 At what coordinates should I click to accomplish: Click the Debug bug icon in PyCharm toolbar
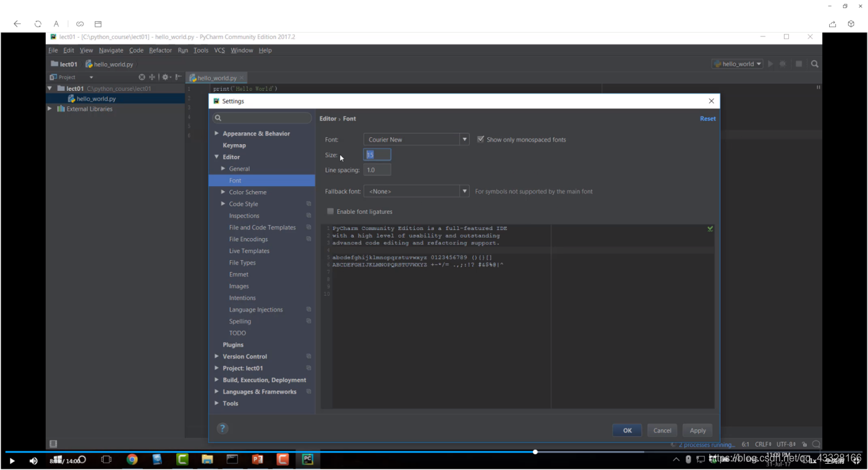pyautogui.click(x=783, y=64)
